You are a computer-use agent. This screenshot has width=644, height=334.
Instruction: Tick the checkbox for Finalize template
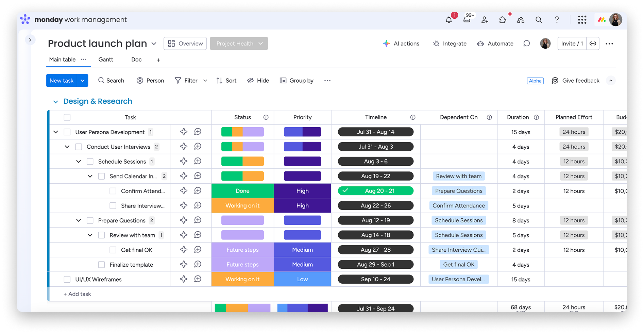[101, 265]
